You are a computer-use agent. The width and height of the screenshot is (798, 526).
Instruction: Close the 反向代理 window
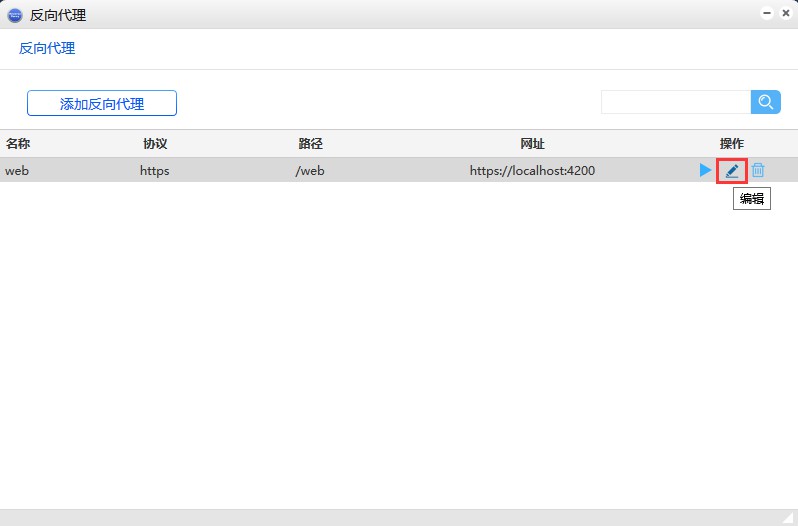coord(785,14)
